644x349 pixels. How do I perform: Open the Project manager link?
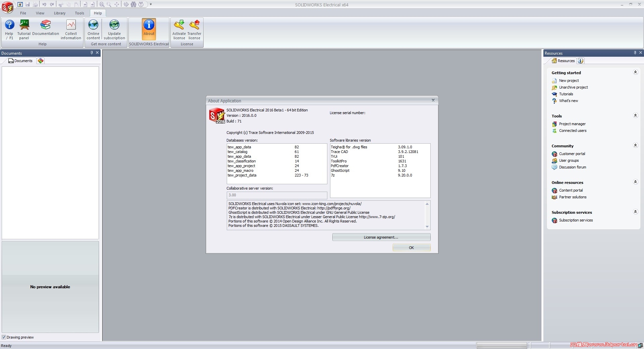[x=572, y=124]
